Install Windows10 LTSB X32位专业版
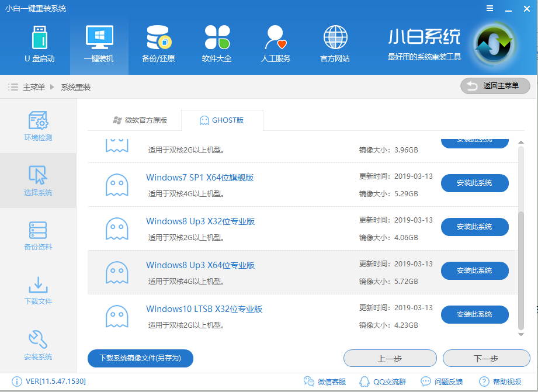 tap(474, 314)
